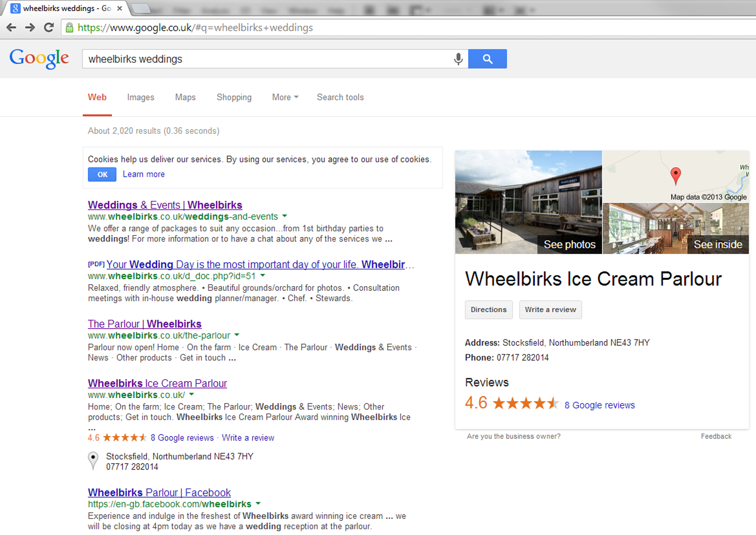
Task: Open See photos exterior thumbnail
Action: pos(529,202)
